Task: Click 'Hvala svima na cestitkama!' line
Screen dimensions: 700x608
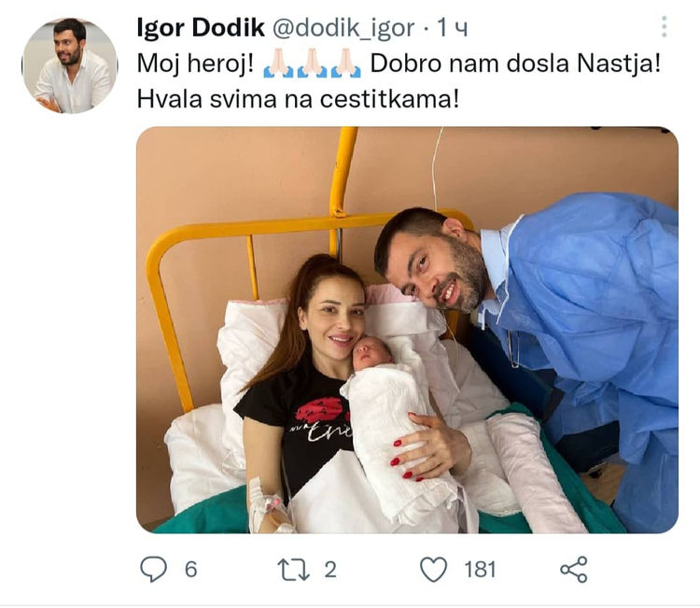Action: point(298,99)
